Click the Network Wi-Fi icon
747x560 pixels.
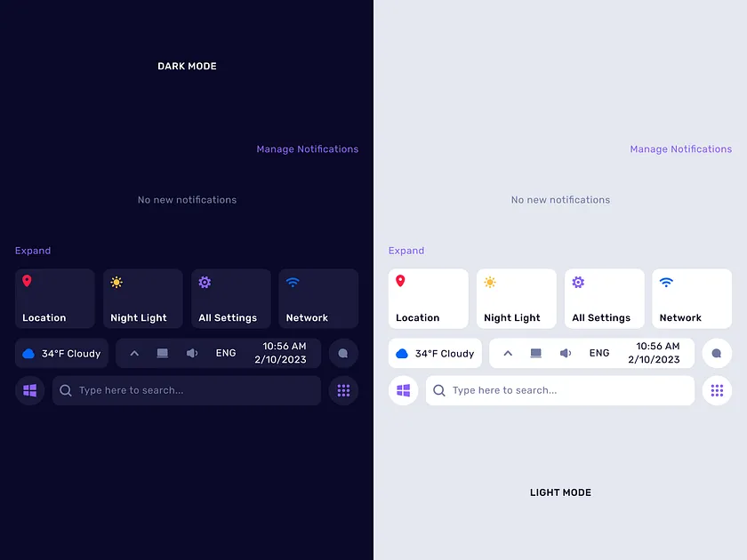(293, 282)
